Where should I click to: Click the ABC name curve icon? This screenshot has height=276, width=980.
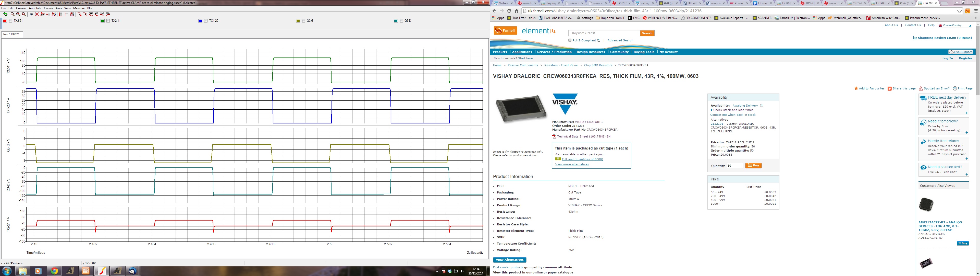[x=43, y=15]
